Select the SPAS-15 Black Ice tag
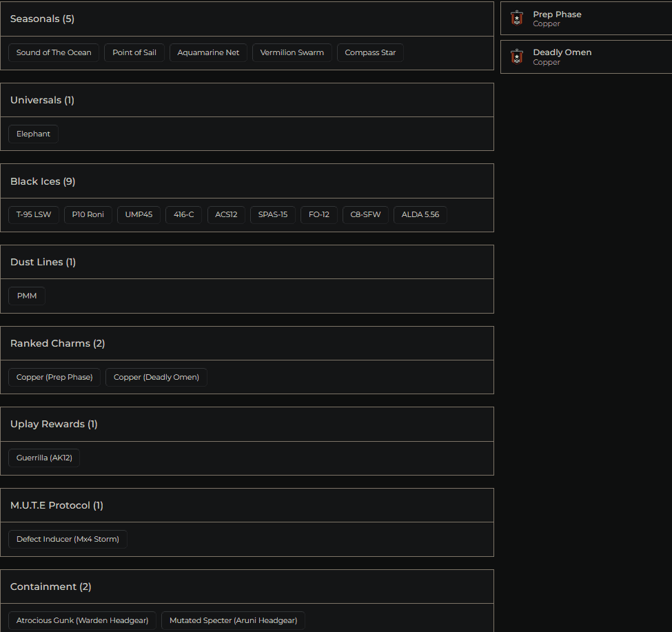 (272, 215)
